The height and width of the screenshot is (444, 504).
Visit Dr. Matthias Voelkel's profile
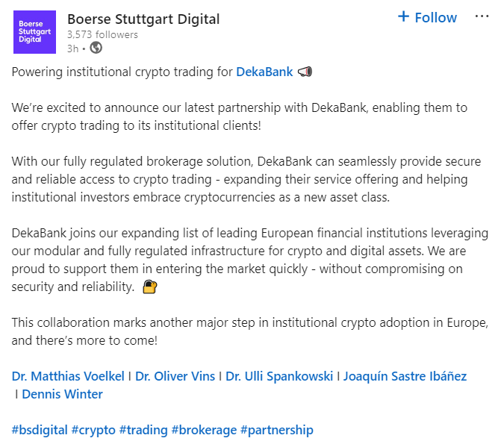pos(68,376)
